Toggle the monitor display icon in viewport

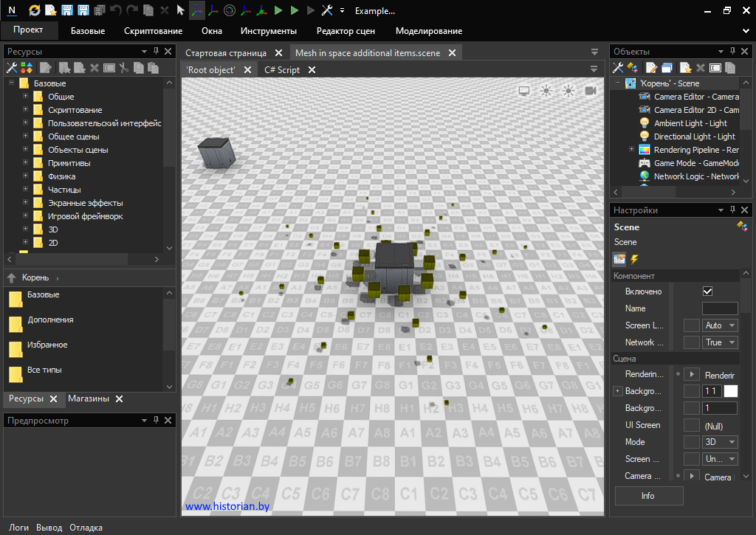tap(524, 91)
